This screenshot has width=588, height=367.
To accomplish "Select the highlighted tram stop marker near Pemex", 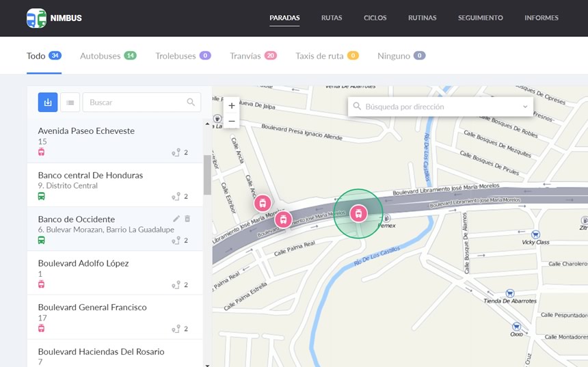I will [x=358, y=213].
